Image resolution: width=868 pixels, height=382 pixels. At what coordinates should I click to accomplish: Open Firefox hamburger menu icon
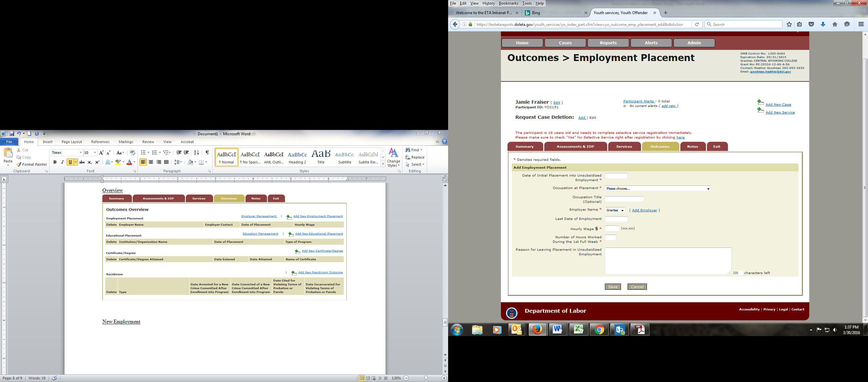coord(861,24)
